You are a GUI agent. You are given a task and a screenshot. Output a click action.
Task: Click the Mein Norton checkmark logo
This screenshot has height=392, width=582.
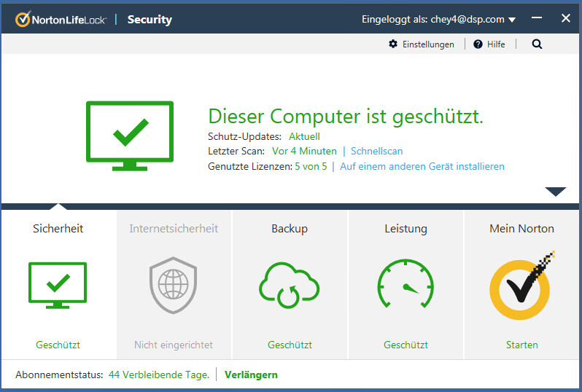point(521,287)
